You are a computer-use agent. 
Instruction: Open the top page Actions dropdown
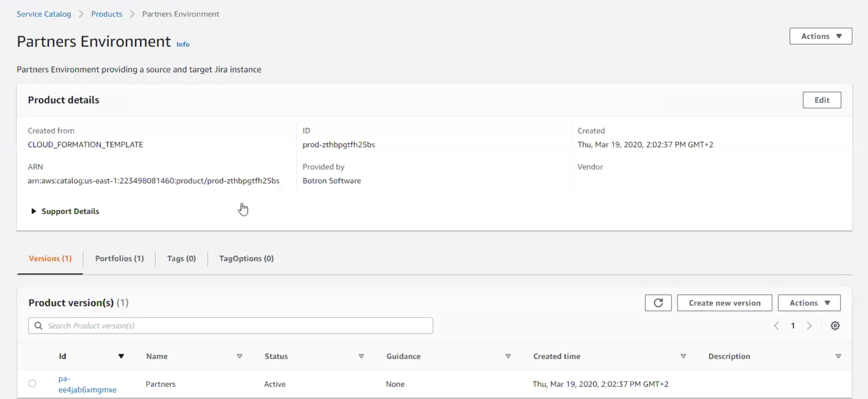coord(820,36)
